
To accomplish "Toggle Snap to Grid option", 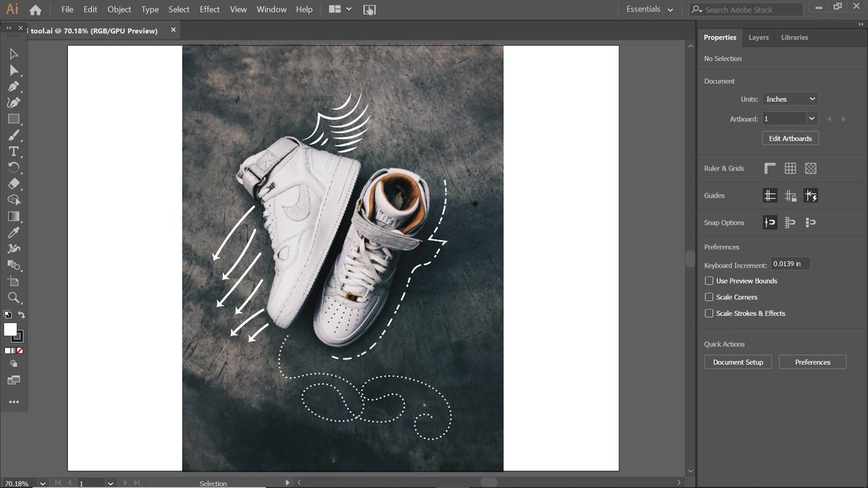I will tap(791, 223).
